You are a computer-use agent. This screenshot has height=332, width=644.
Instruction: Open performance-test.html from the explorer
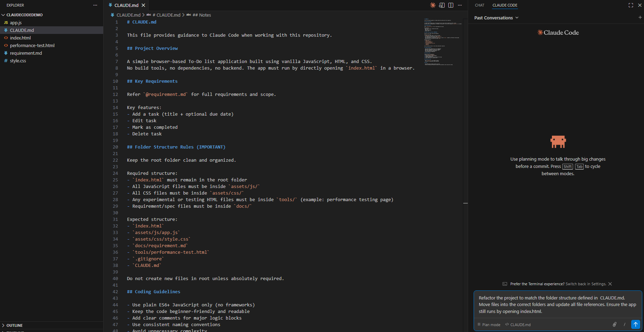(32, 45)
